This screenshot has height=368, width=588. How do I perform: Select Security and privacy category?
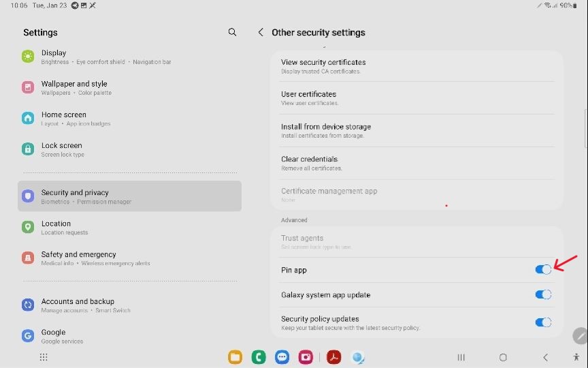point(129,196)
